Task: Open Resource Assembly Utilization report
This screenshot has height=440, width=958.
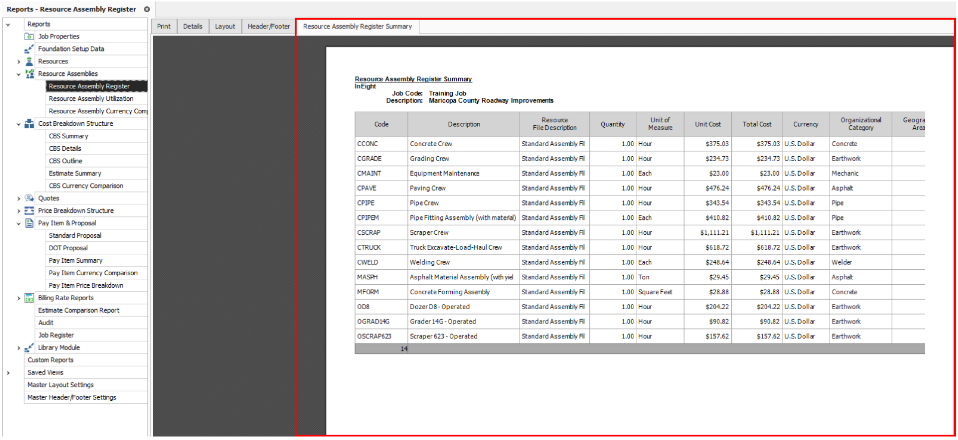Action: coord(97,99)
